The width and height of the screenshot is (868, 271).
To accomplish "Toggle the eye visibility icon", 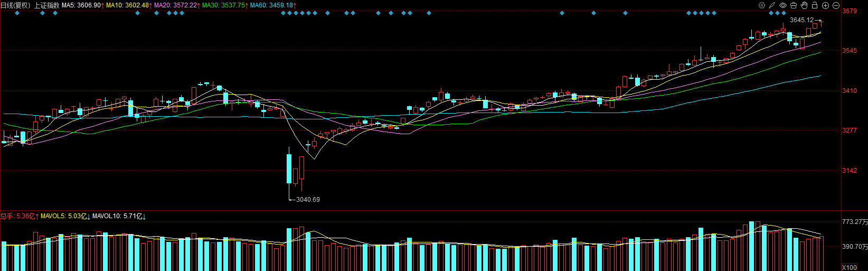I will [x=783, y=5].
